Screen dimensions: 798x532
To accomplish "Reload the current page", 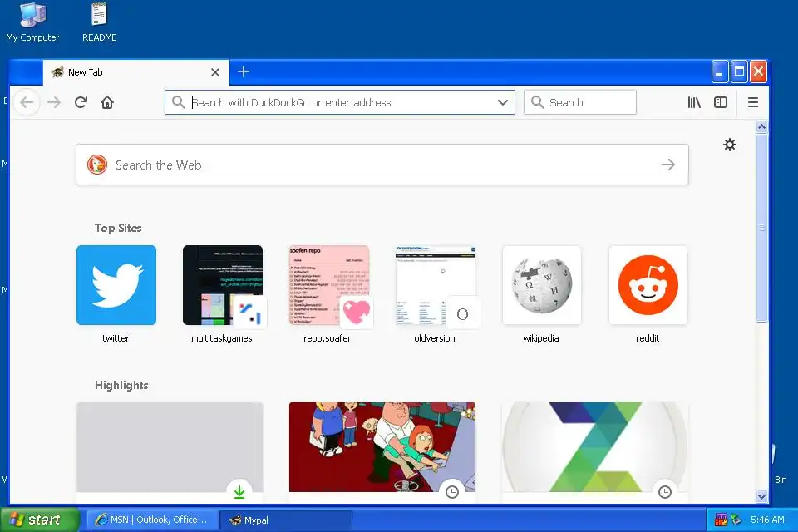I will point(81,102).
